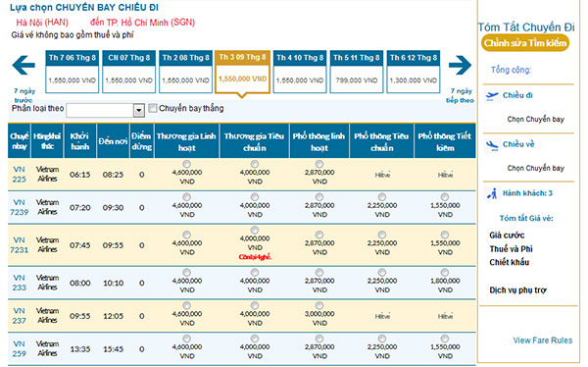Click the Tóm Tắt Chuyến Đi heading
This screenshot has height=367, width=588.
click(526, 27)
